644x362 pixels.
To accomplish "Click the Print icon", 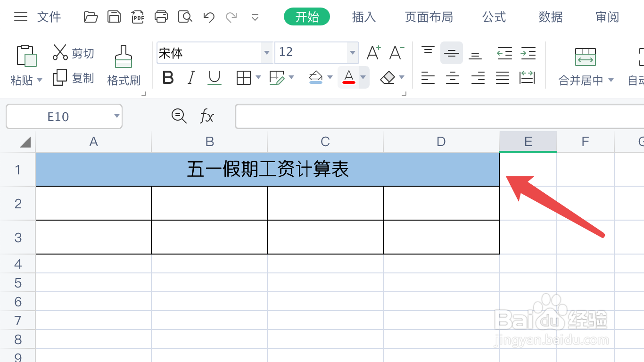I will [x=161, y=16].
